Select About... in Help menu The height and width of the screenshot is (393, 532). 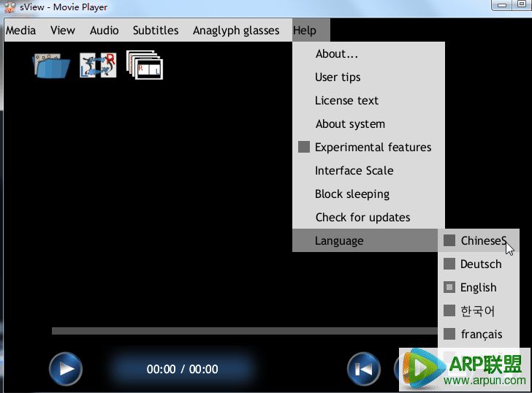click(368, 54)
